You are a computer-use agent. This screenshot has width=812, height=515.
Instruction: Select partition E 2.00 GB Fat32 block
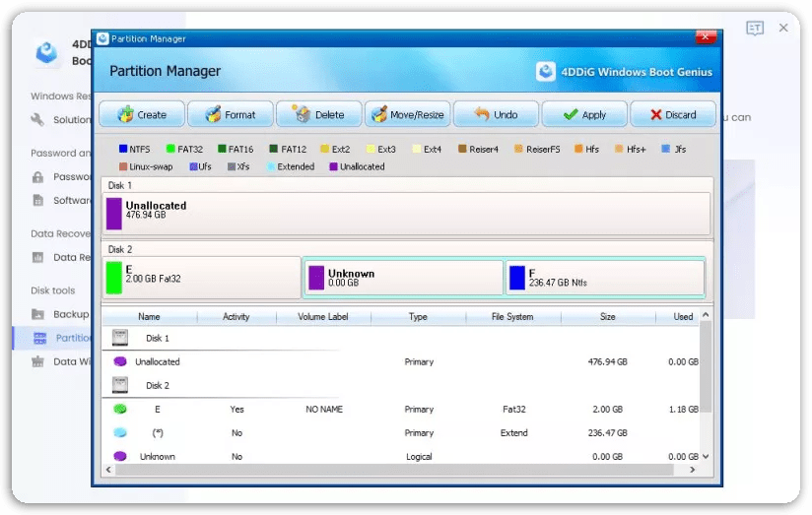pyautogui.click(x=201, y=278)
